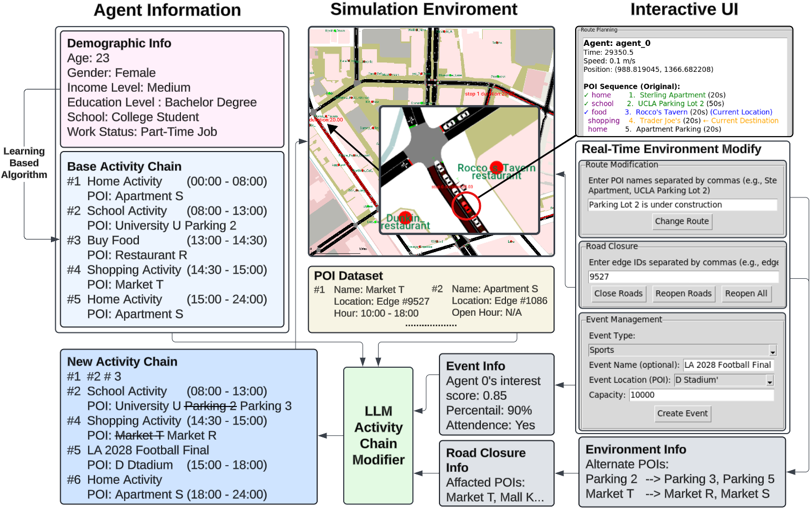The image size is (812, 511).
Task: Click the 'Demographic Info' heading
Action: click(x=119, y=43)
